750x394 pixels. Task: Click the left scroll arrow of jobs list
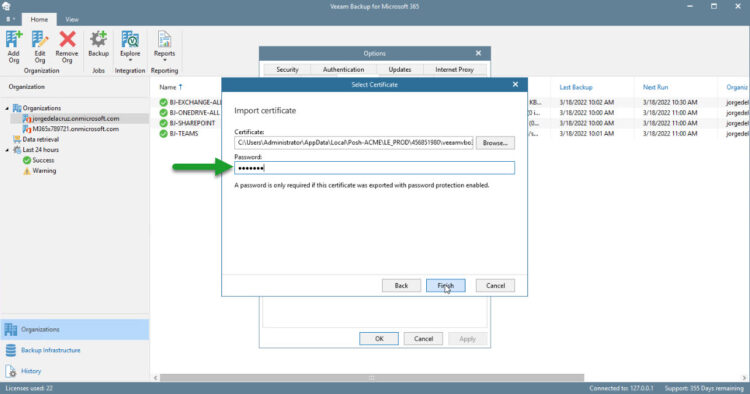pyautogui.click(x=155, y=378)
